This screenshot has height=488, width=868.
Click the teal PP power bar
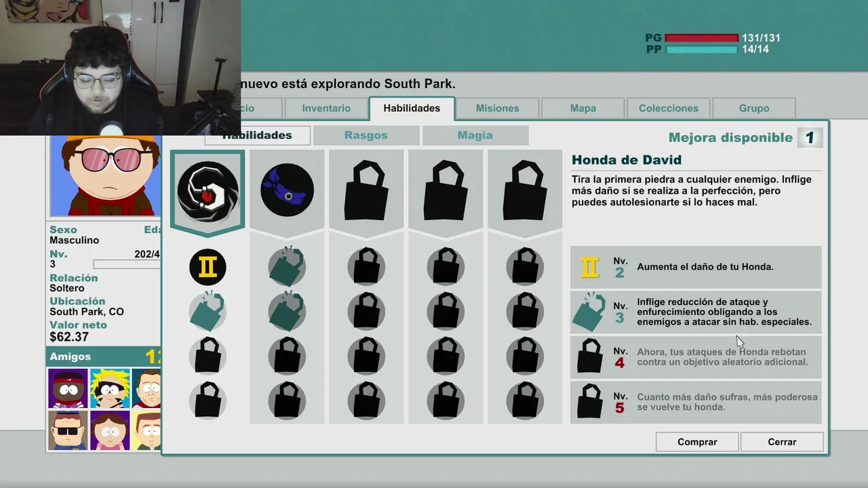click(x=701, y=49)
